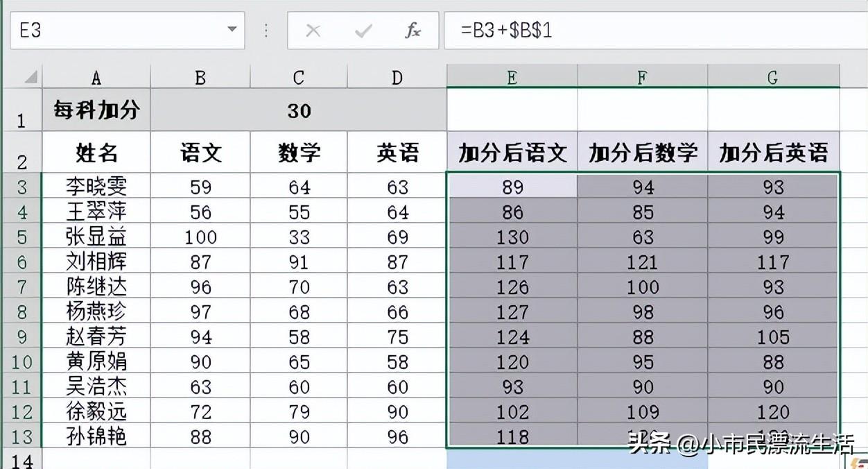Click name cell 刘相辉
This screenshot has height=469, width=868.
(x=96, y=262)
